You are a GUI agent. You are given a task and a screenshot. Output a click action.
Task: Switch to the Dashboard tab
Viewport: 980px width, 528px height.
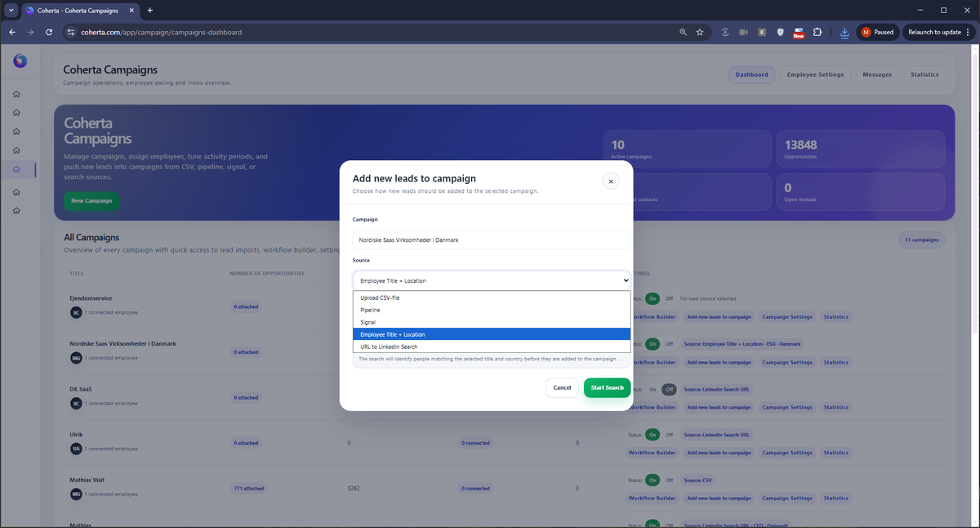(x=751, y=74)
